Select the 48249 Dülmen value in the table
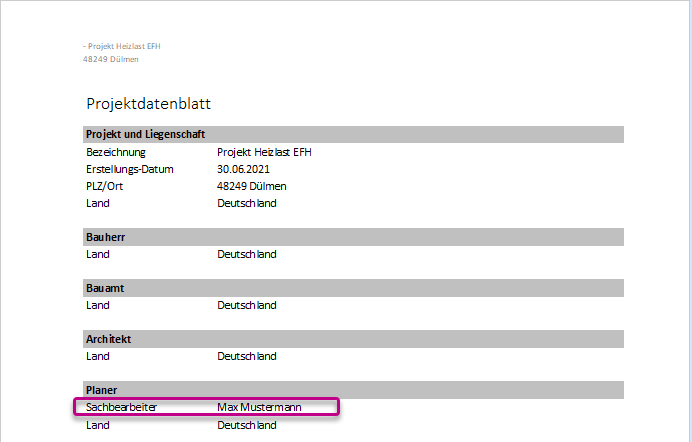 click(252, 186)
